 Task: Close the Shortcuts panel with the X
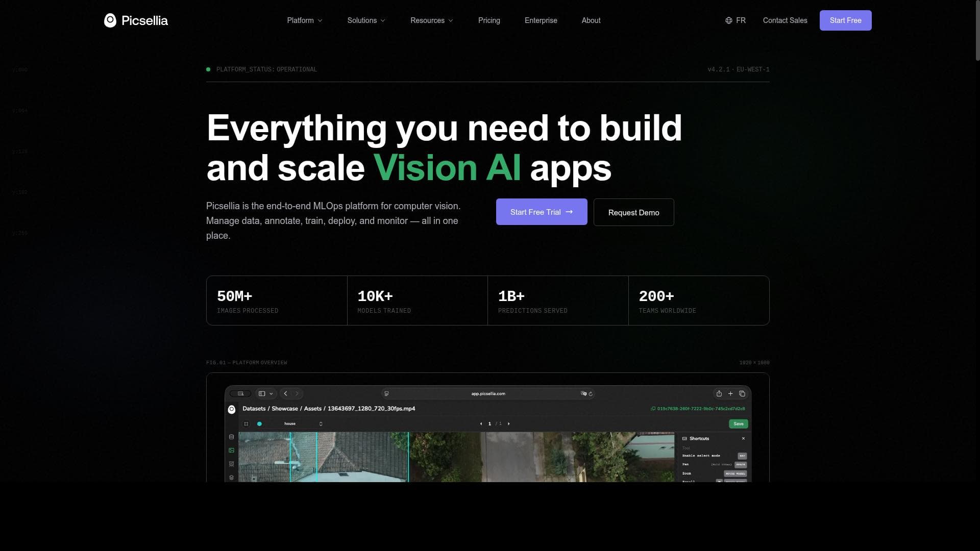click(x=743, y=438)
